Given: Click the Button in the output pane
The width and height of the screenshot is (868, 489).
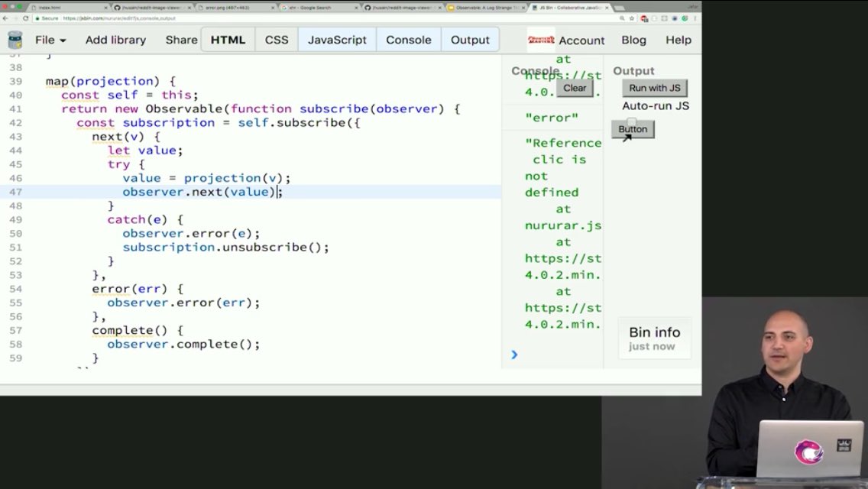Looking at the screenshot, I should [x=633, y=129].
